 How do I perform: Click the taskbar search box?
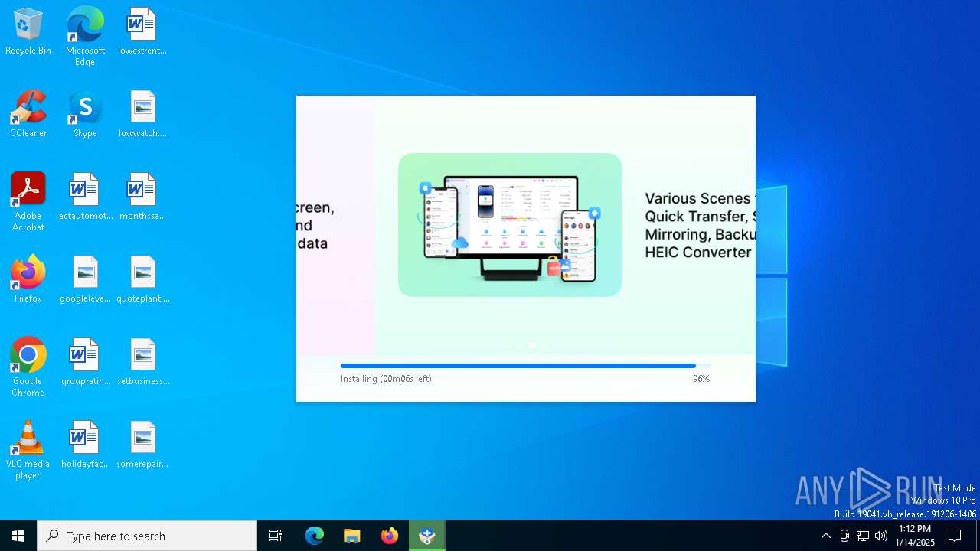pyautogui.click(x=147, y=536)
